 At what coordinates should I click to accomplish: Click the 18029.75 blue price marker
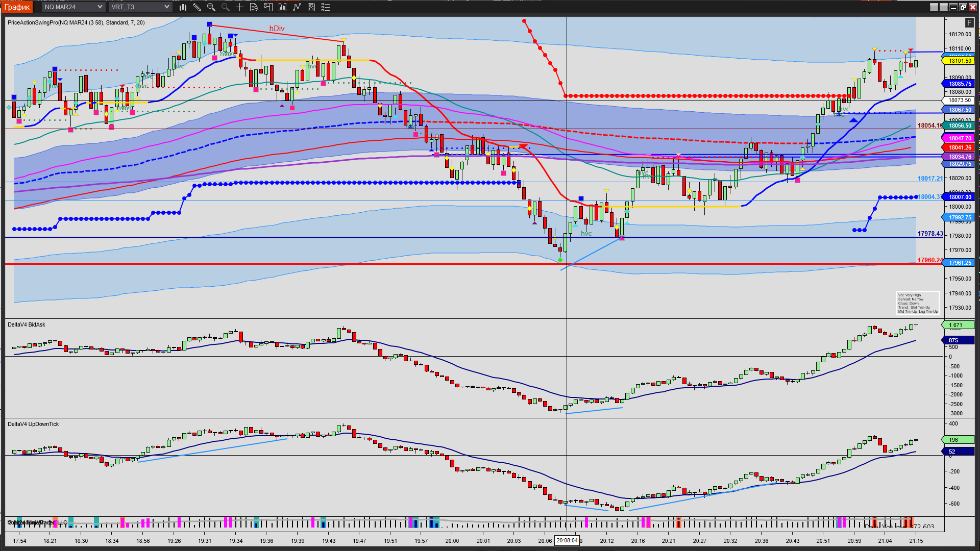958,164
